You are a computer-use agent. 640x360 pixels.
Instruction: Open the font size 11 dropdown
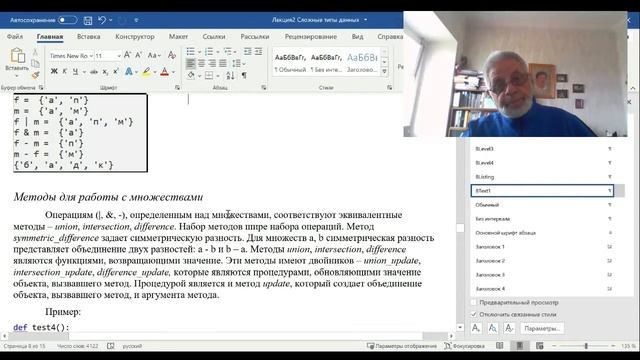pyautogui.click(x=119, y=56)
